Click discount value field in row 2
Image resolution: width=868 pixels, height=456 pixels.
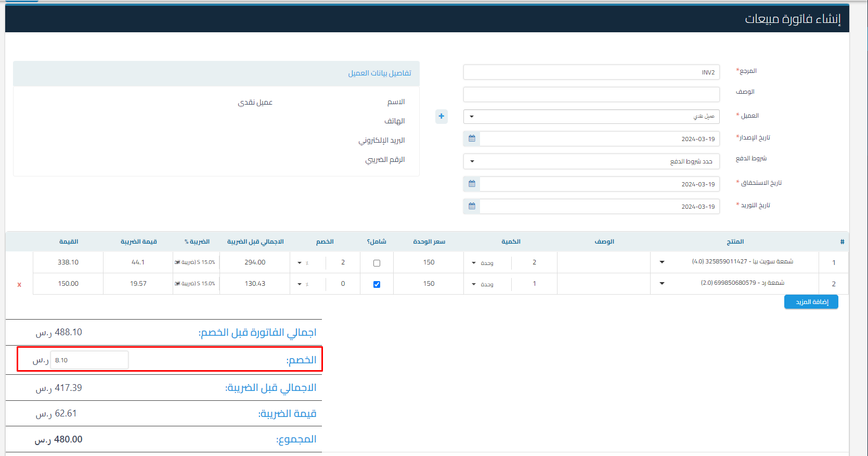click(343, 284)
